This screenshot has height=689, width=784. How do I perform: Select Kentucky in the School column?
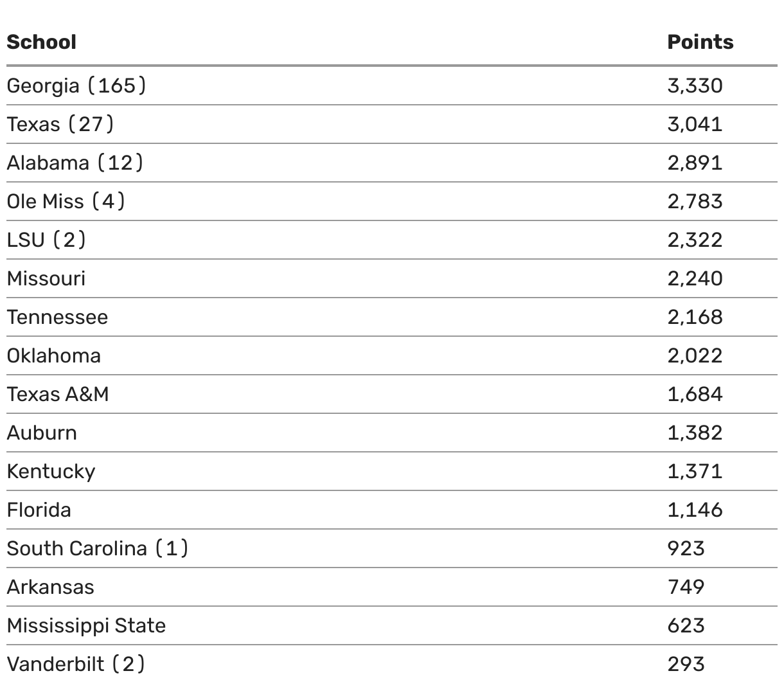[51, 471]
